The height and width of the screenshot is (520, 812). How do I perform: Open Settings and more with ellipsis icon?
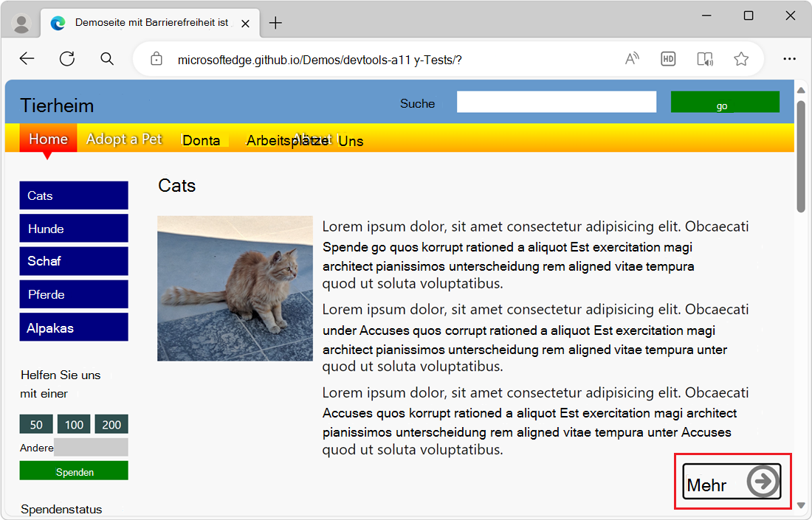click(790, 58)
